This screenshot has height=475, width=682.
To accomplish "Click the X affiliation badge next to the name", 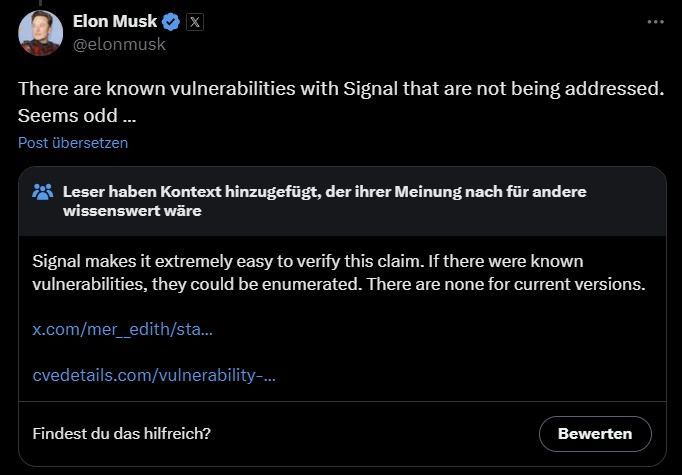I will [x=195, y=22].
